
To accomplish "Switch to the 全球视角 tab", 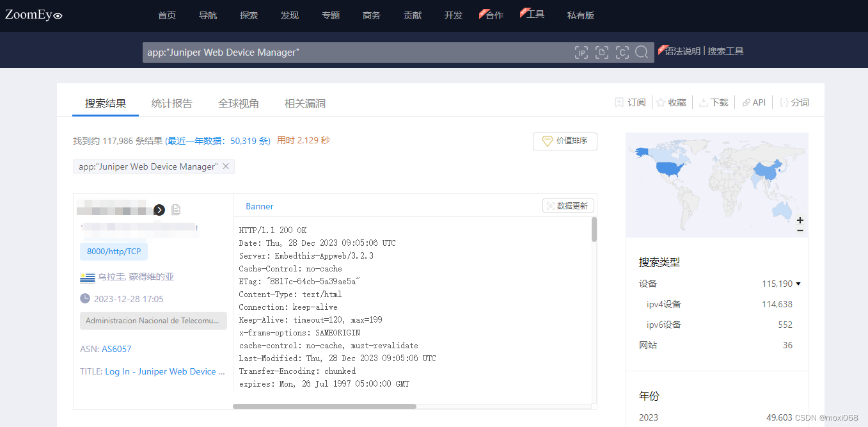I will coord(239,103).
